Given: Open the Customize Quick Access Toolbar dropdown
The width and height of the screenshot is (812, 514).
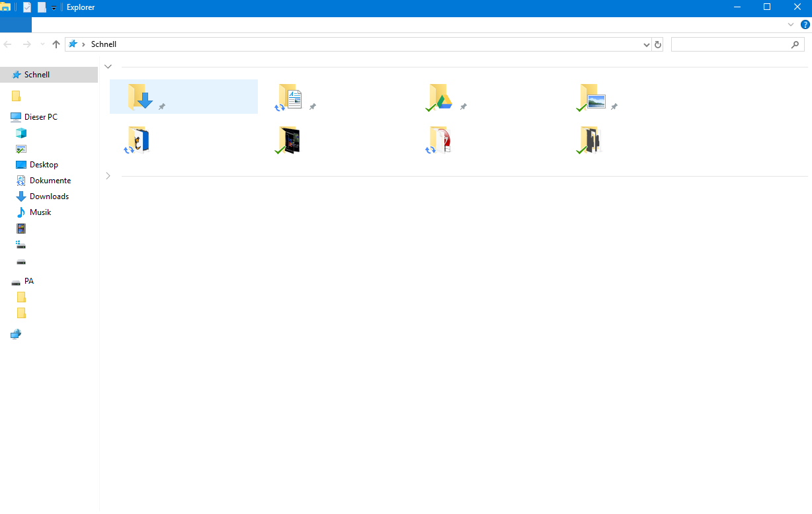Looking at the screenshot, I should [54, 8].
